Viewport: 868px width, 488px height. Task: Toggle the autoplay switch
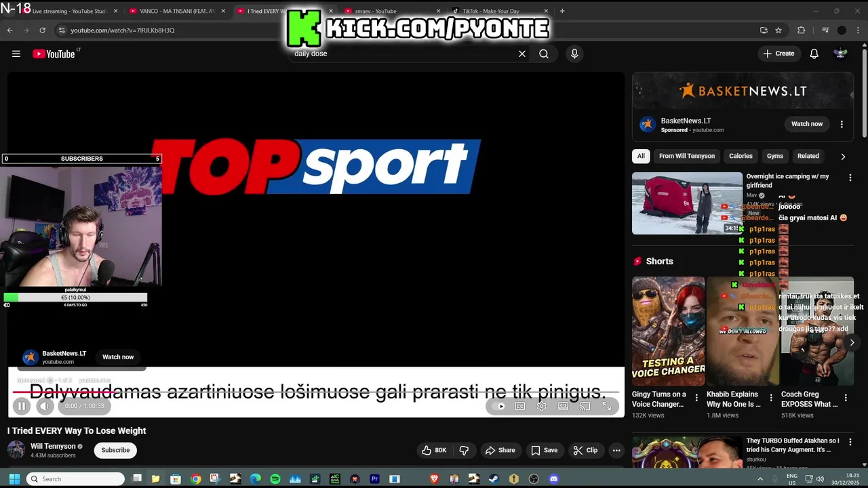pyautogui.click(x=500, y=406)
